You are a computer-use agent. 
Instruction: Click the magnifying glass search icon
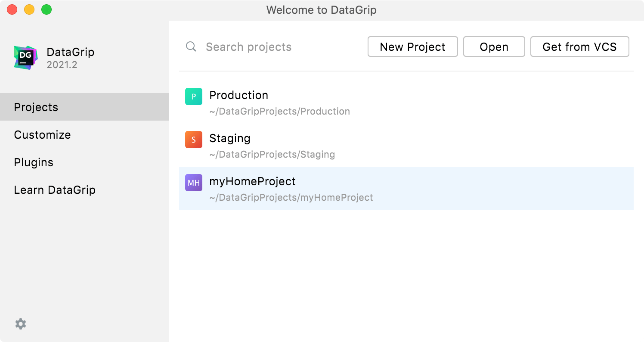click(x=191, y=47)
